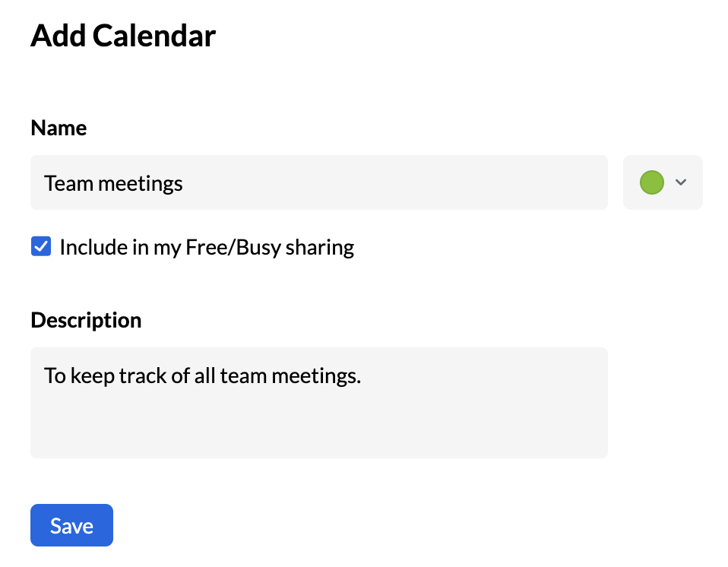Open the calendar color selector box
This screenshot has height=567, width=728.
pyautogui.click(x=663, y=182)
